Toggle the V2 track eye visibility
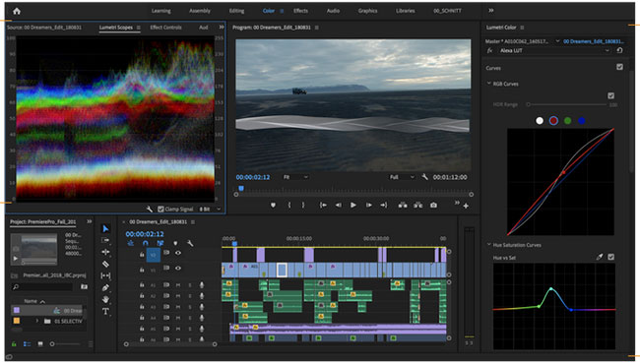640x364 pixels. [x=178, y=253]
